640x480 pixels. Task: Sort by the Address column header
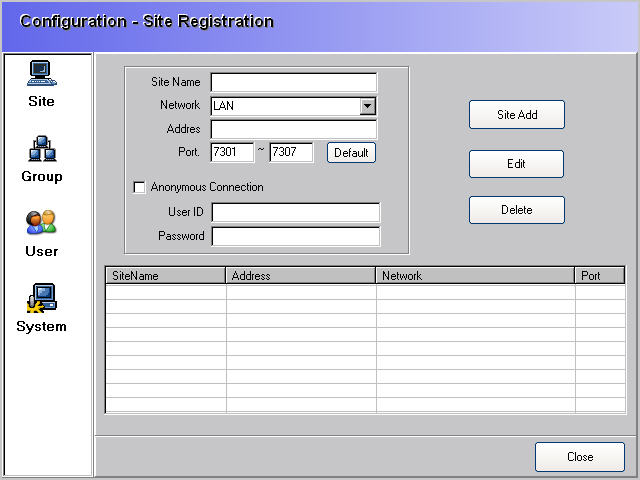coord(300,276)
